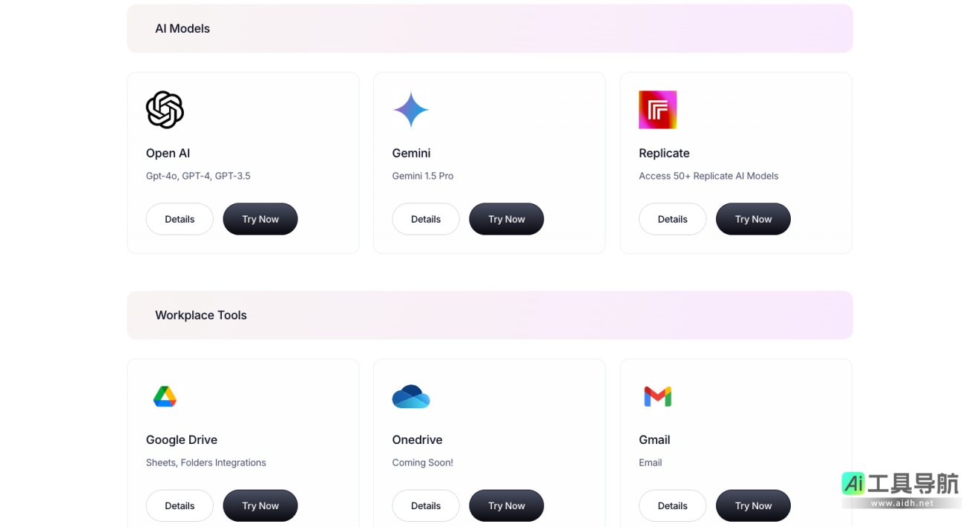The image size is (980, 527).
Task: Open Google Drive Details
Action: (x=180, y=505)
